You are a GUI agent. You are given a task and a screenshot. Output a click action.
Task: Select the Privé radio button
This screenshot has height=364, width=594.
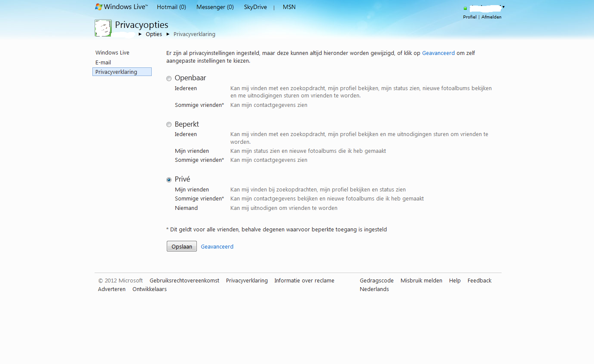coord(169,180)
